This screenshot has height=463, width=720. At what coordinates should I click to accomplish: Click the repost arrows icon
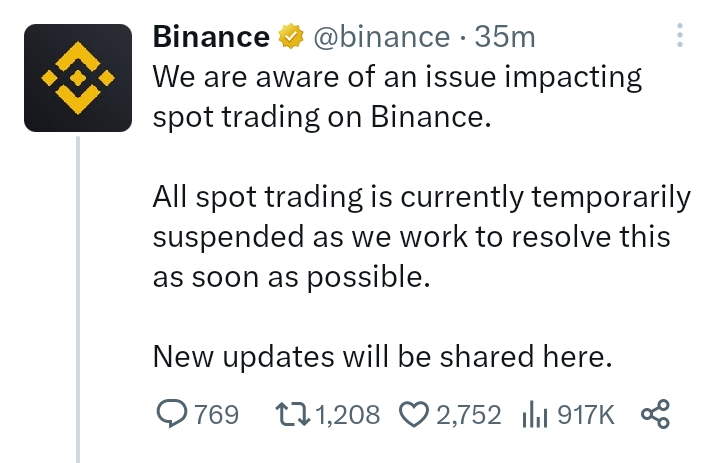[292, 414]
